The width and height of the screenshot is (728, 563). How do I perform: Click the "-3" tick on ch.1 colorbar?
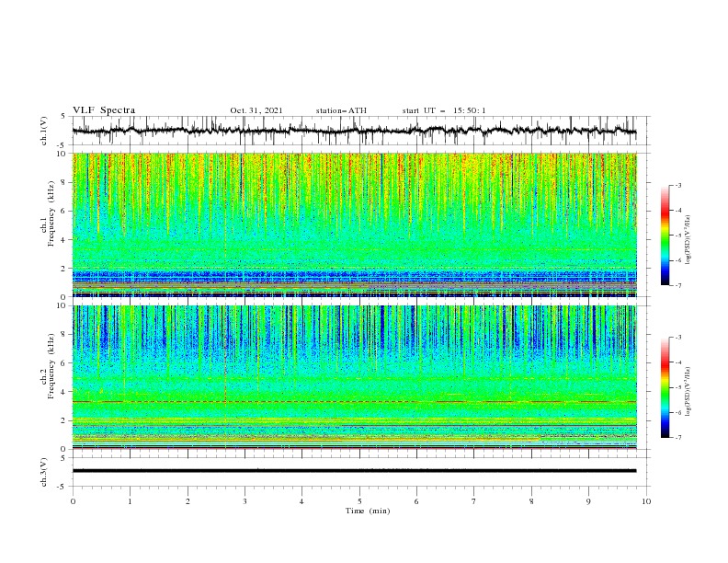click(677, 185)
